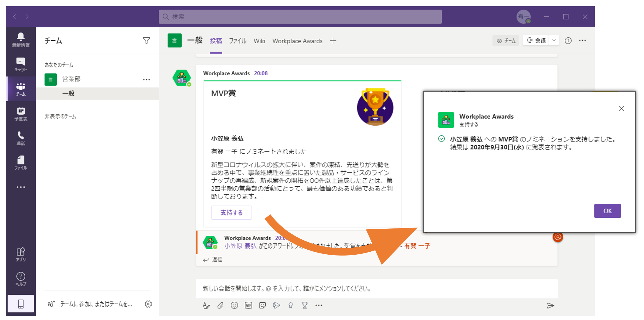This screenshot has height=320, width=644.
Task: Click the Workplace Awards trophy compose icon
Action: pos(305,305)
